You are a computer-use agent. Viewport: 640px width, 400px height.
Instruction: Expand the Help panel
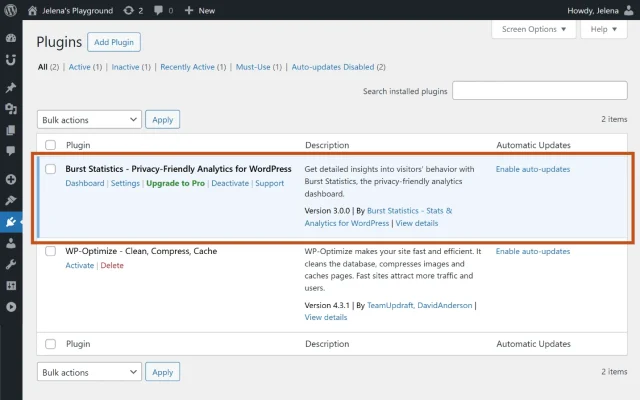coord(604,29)
